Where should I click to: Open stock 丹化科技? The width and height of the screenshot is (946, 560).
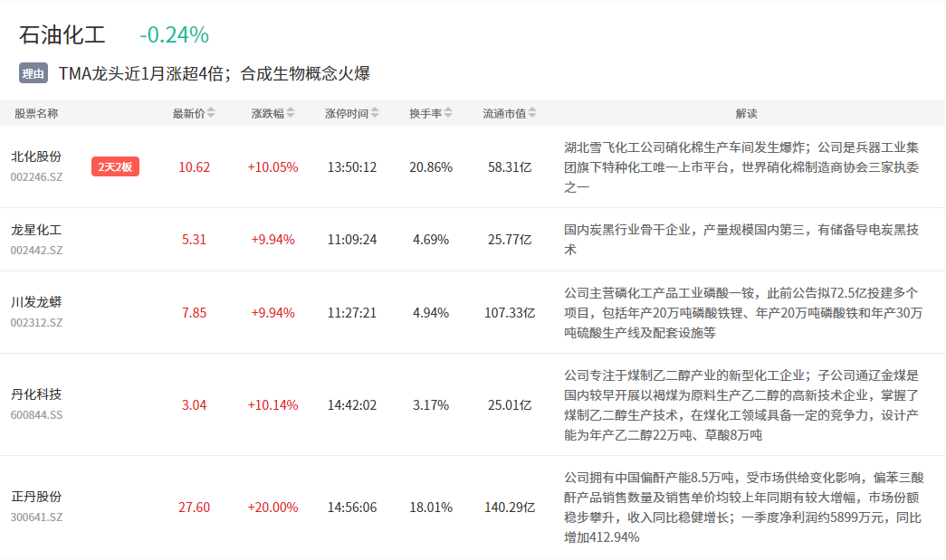(36, 394)
